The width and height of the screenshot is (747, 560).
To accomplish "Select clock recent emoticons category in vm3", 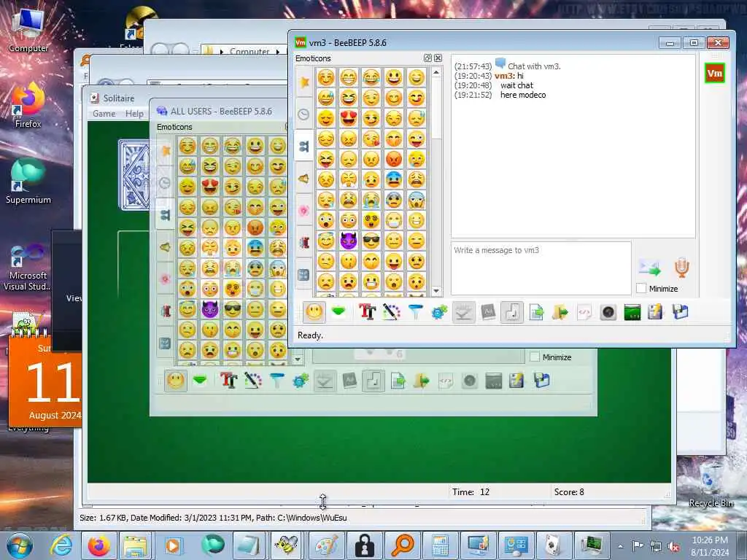I will tap(304, 114).
